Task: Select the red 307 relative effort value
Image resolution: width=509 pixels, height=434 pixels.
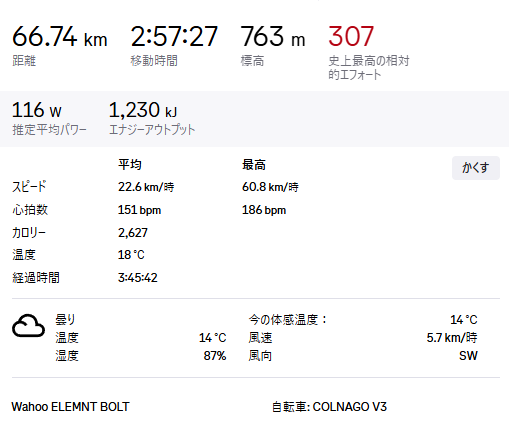Action: (x=351, y=36)
